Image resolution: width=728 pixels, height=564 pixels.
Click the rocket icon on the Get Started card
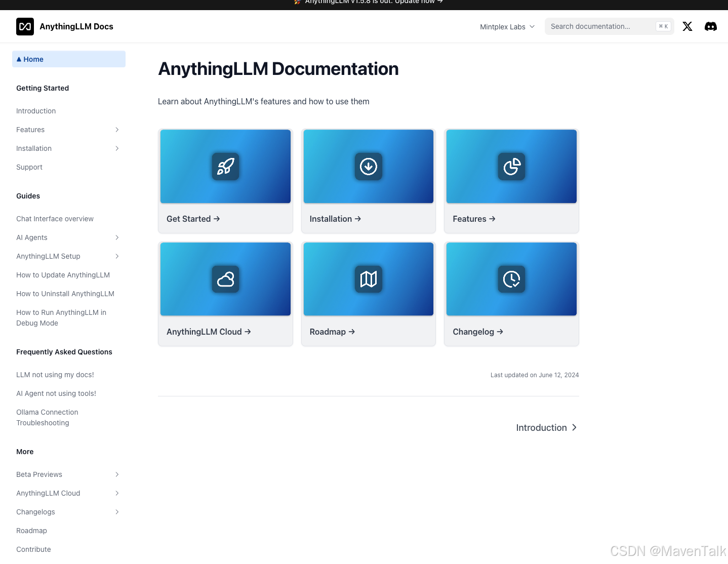tap(225, 167)
